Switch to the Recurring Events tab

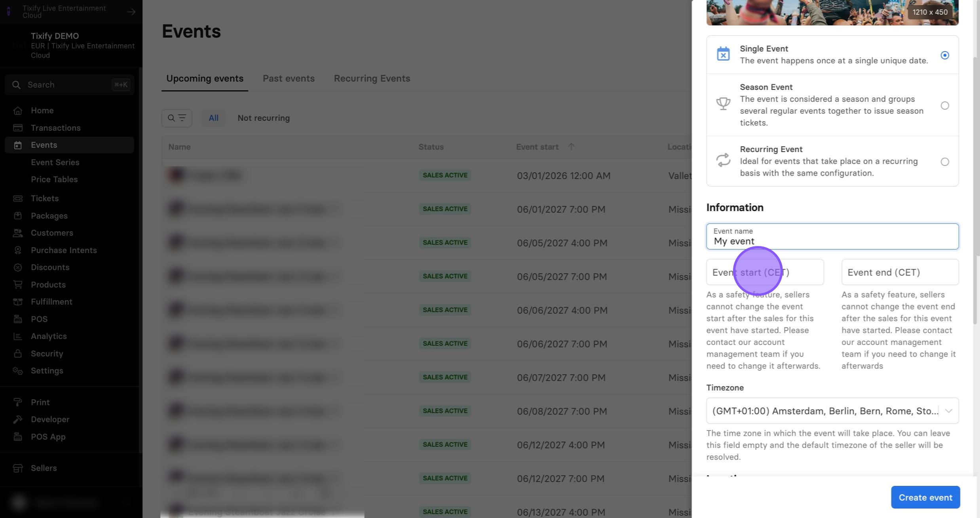[x=372, y=78]
